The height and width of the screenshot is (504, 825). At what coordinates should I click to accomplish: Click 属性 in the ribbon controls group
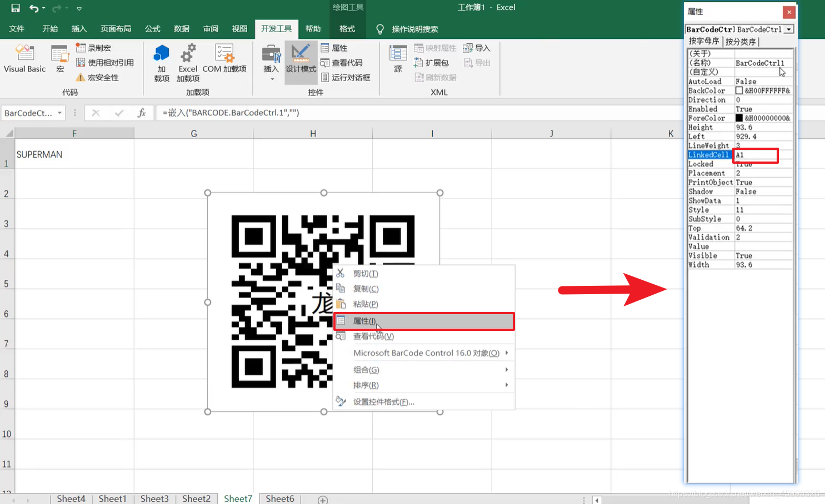click(334, 48)
